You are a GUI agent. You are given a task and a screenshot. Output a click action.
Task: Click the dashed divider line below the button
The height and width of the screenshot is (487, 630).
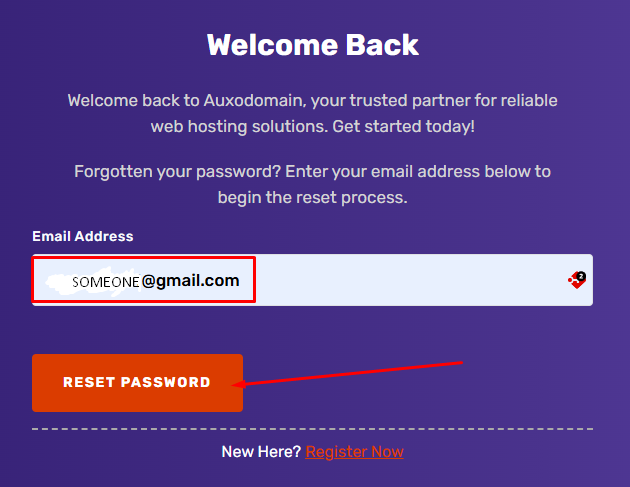[312, 429]
